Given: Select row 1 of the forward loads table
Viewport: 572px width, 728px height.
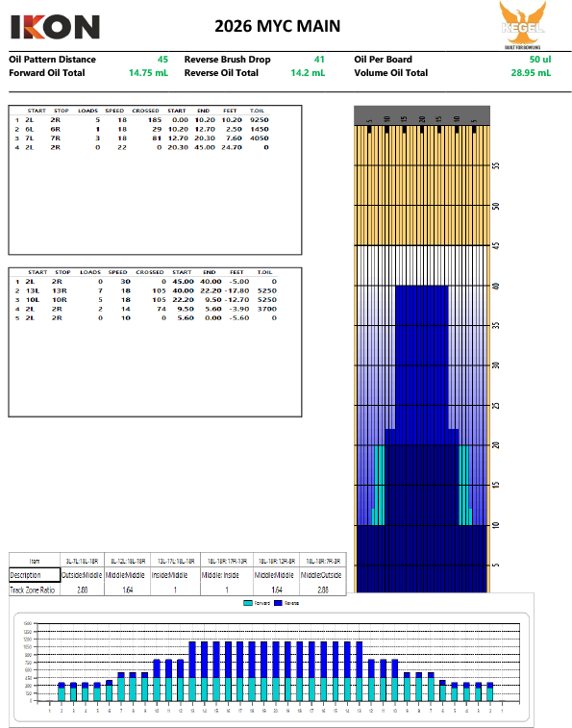Looking at the screenshot, I should pos(141,120).
